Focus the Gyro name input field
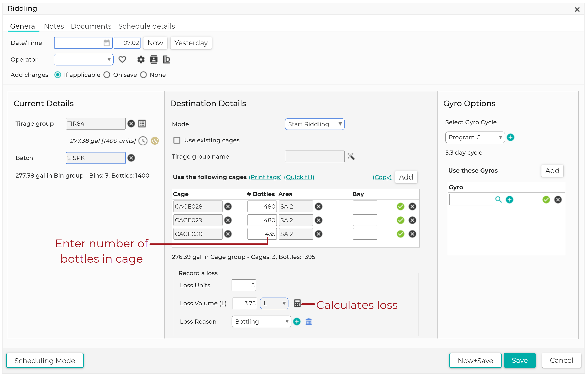 click(471, 200)
